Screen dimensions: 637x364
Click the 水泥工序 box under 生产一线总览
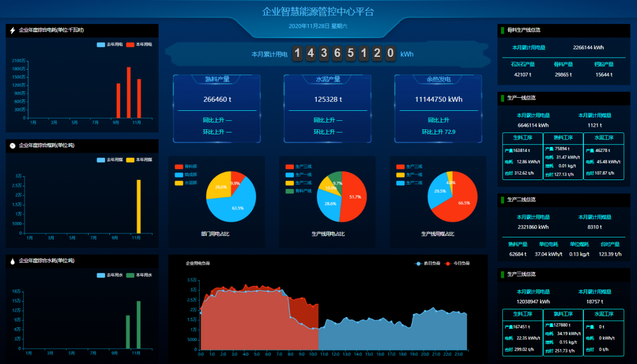coord(603,156)
